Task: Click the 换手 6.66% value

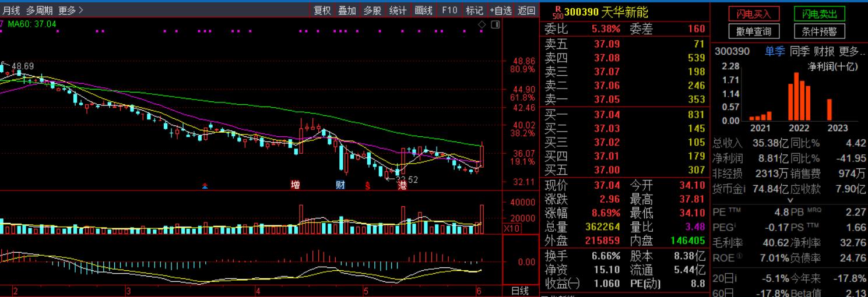Action: (x=606, y=256)
